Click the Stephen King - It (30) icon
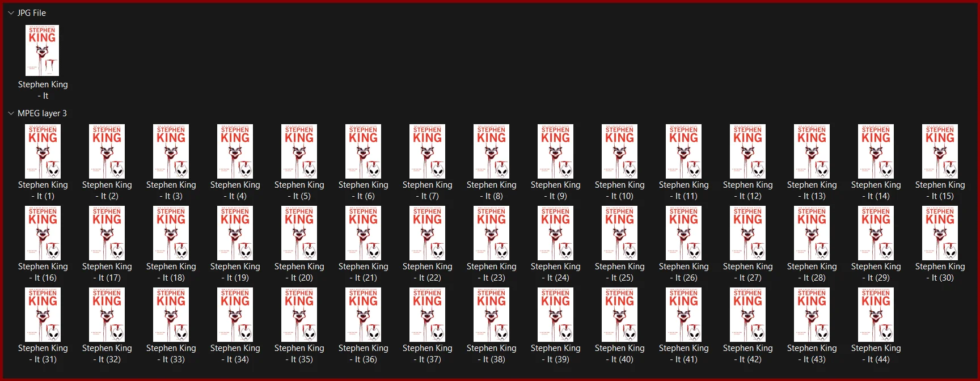 (940, 233)
